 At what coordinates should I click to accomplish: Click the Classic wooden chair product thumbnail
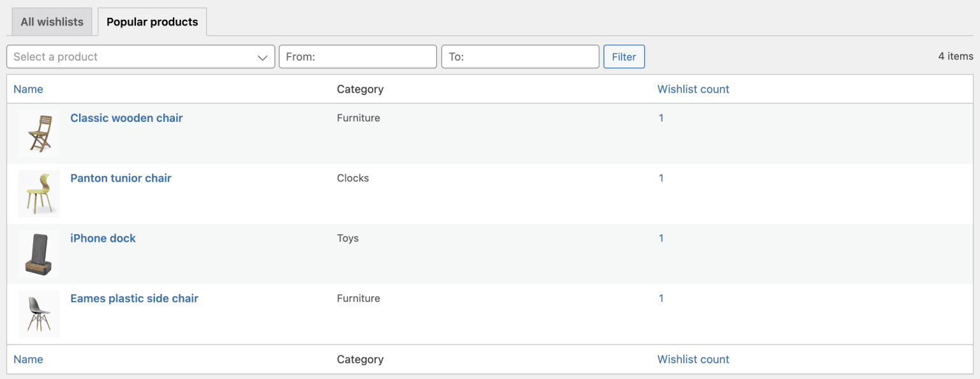39,133
